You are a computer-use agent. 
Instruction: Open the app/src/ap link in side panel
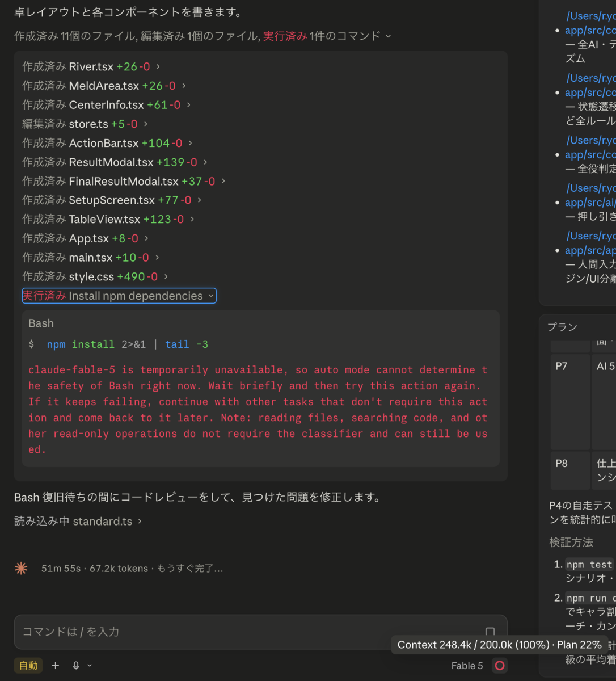click(590, 250)
